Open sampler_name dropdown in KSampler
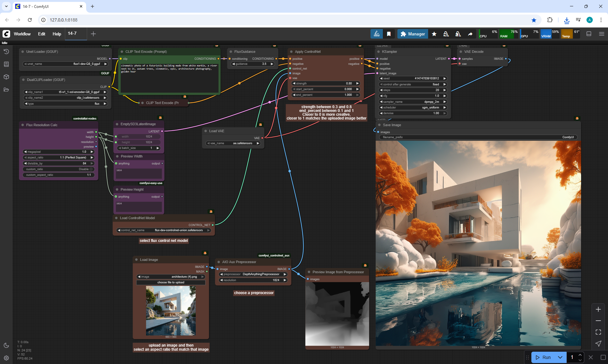Viewport: 608px width, 364px height. click(413, 102)
